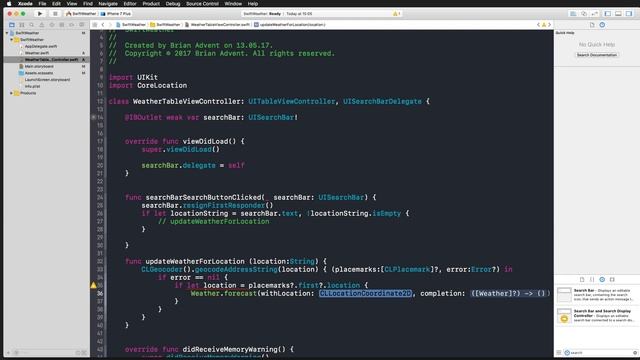The image size is (640, 360).
Task: Select AppDelegate.swift in navigator
Action: [41, 46]
